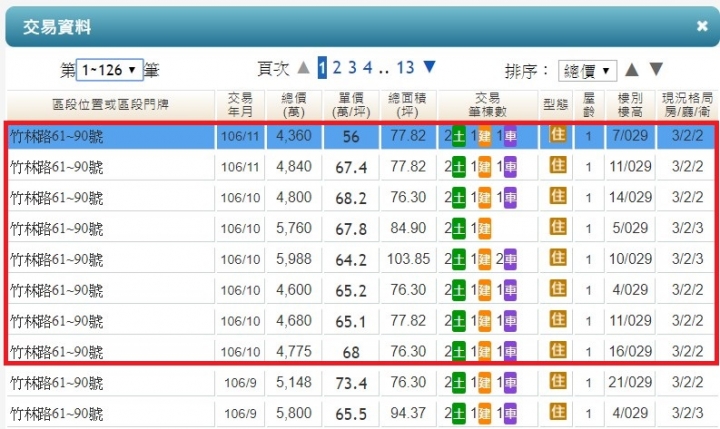The width and height of the screenshot is (720, 429).
Task: Click the 住 type icon in the 4,680 row
Action: click(x=557, y=319)
